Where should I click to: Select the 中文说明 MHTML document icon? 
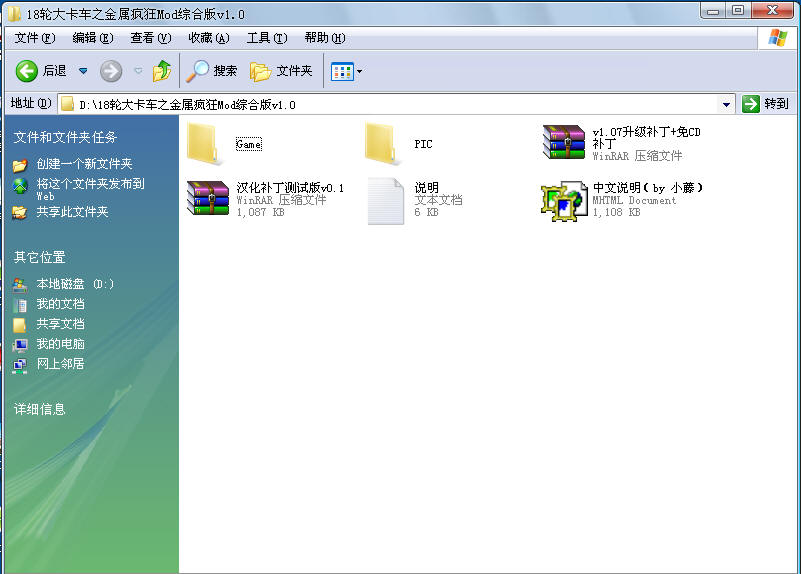(x=564, y=201)
